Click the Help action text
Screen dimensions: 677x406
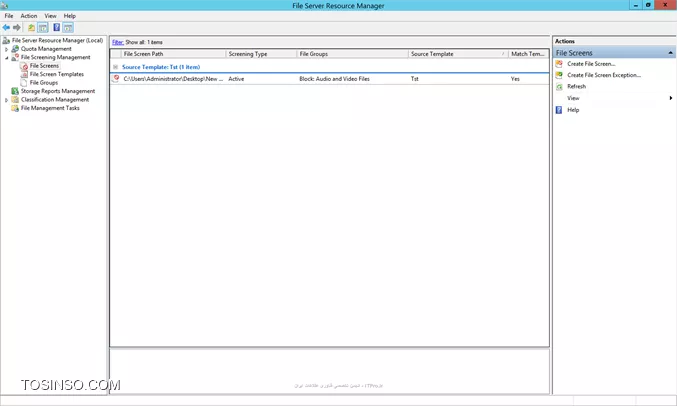(x=573, y=110)
